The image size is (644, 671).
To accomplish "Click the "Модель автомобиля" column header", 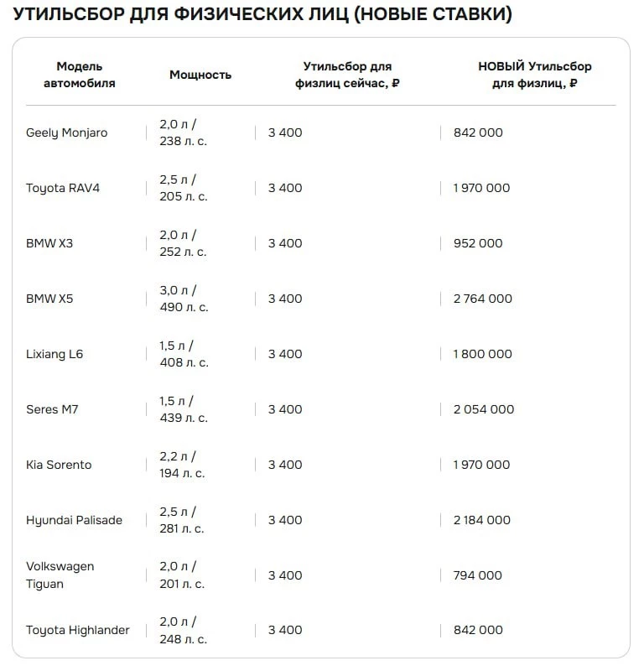I will (80, 75).
